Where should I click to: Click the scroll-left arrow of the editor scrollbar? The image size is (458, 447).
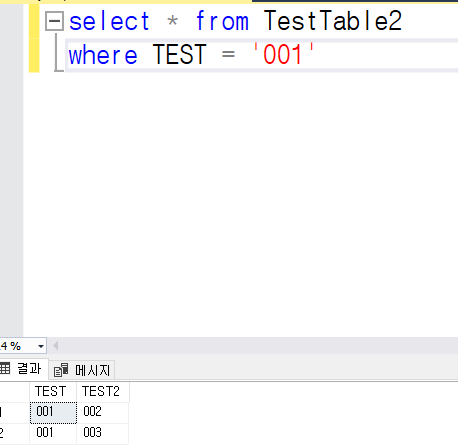(x=56, y=346)
